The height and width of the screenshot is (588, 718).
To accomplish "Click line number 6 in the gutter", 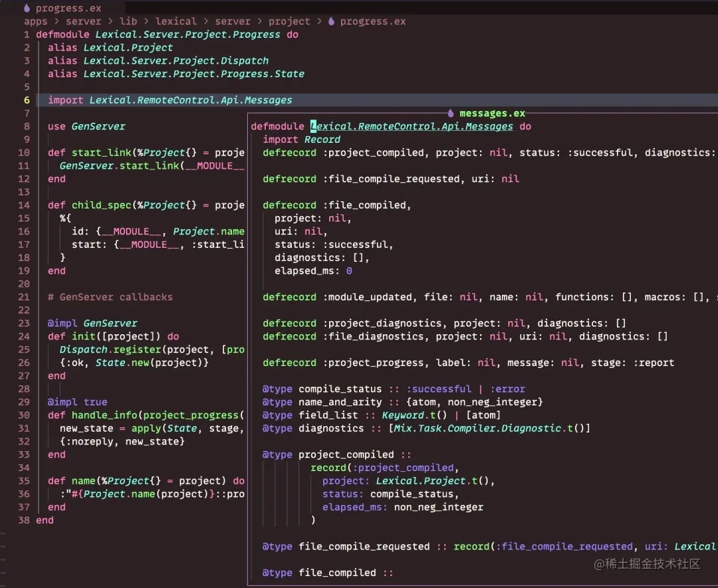I will 27,100.
